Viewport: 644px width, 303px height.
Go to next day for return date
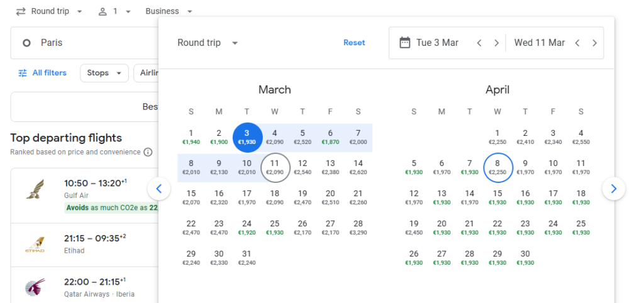[x=594, y=43]
